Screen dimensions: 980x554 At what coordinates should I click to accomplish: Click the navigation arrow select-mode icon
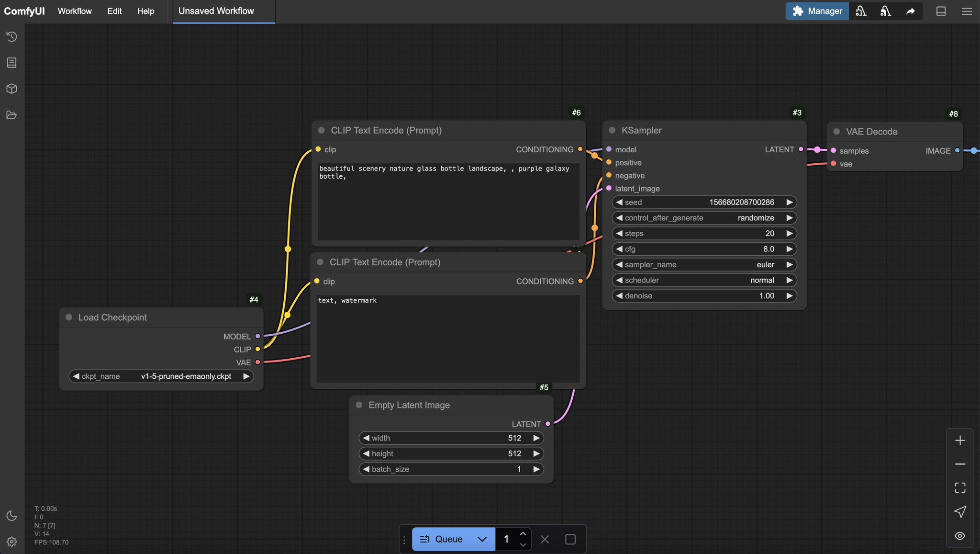[x=960, y=512]
